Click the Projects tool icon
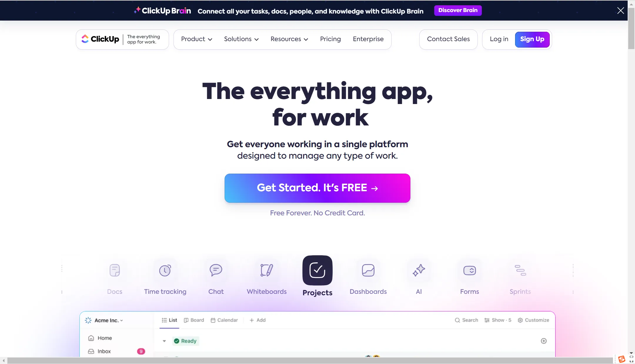This screenshot has height=364, width=635. coord(317,270)
